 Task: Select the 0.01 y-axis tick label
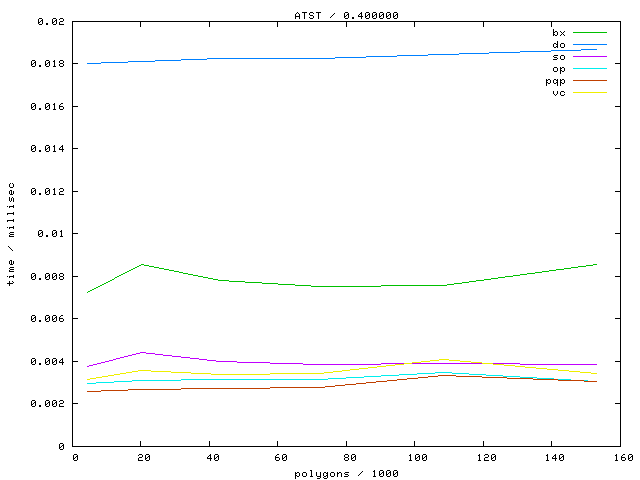point(53,234)
